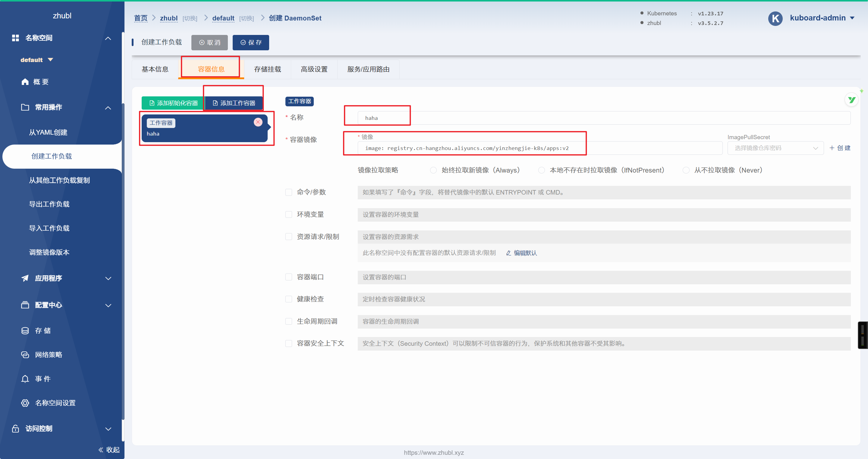Image resolution: width=868 pixels, height=459 pixels.
Task: Click the gear icon beside 名称空间设置
Action: click(25, 403)
